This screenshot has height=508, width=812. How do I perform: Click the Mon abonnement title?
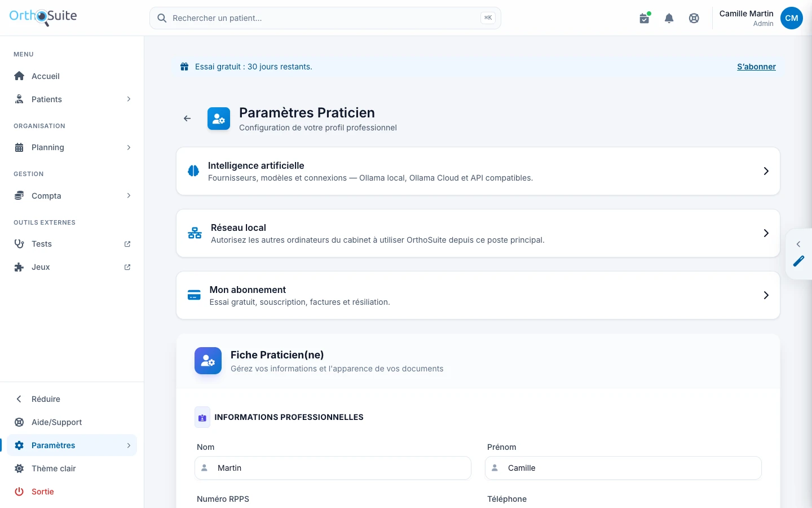[x=248, y=290]
